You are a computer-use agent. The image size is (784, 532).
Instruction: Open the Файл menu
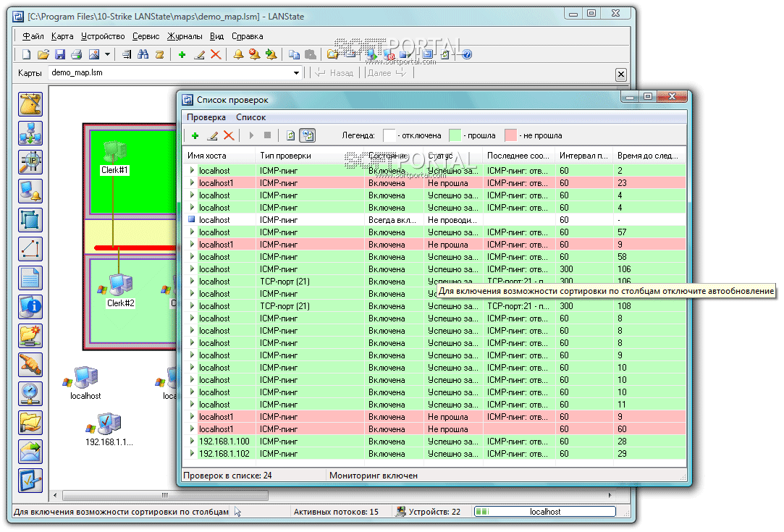pyautogui.click(x=33, y=36)
